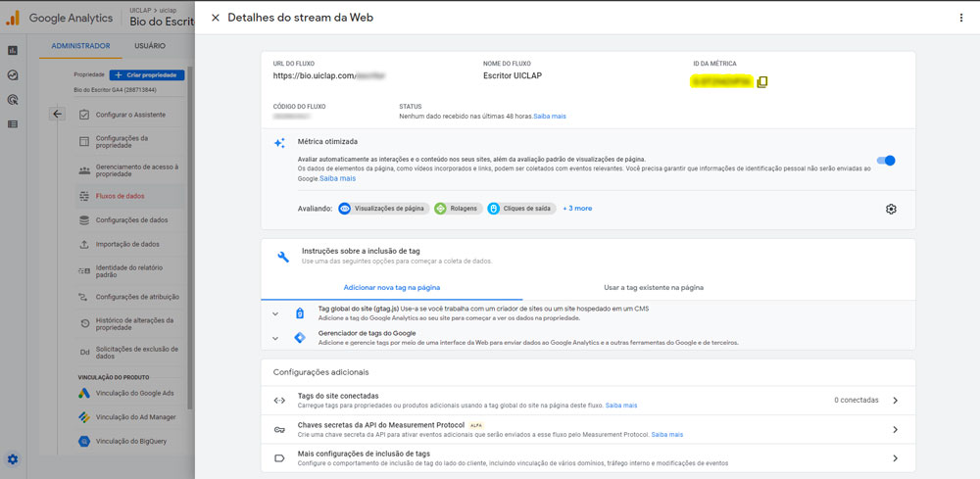The height and width of the screenshot is (479, 980).
Task: Open enhanced measurement settings gear
Action: 891,210
